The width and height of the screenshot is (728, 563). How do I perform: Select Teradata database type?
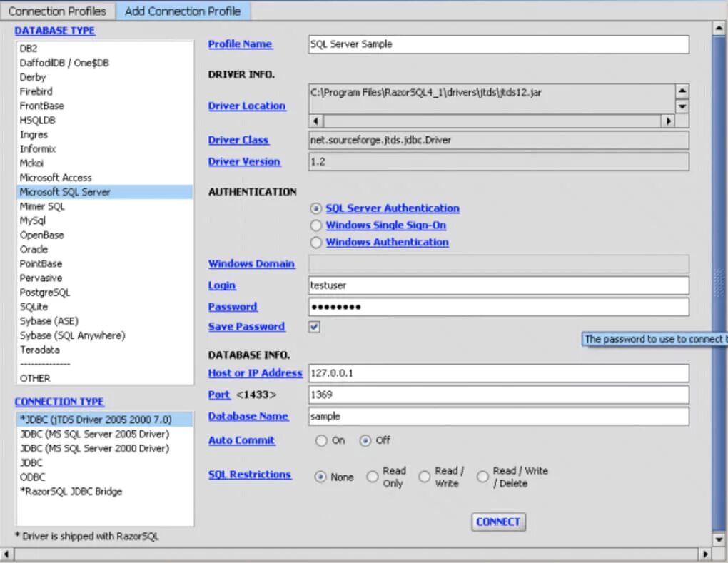(104, 350)
